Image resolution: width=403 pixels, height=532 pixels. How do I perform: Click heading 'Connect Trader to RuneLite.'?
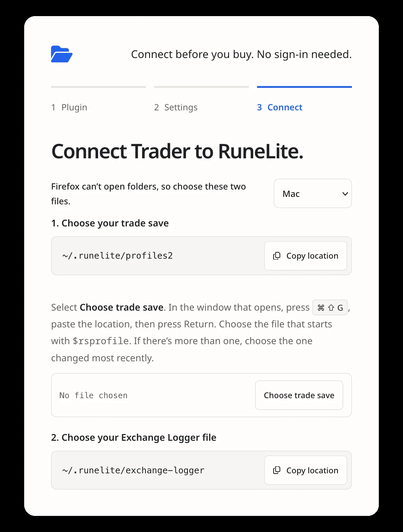coord(177,151)
